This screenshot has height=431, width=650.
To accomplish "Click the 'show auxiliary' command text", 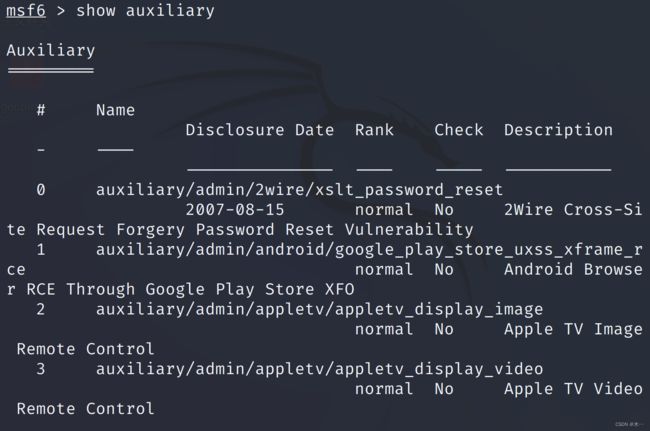I will (x=146, y=10).
